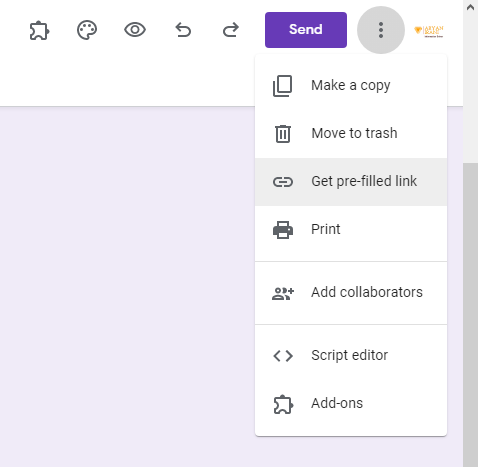Choose Add-ons in the dropdown menu

(351, 404)
